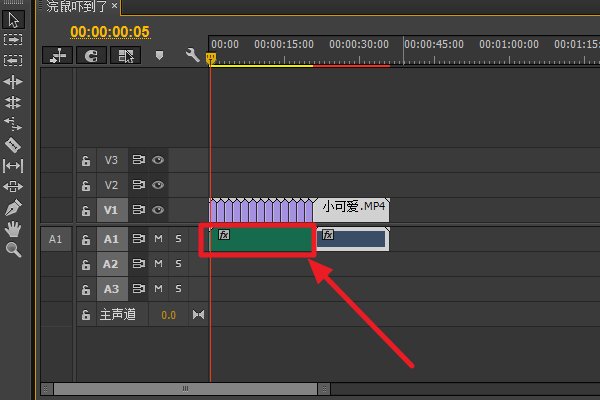Open the timeline wrench display settings
This screenshot has height=400, width=600.
point(193,56)
